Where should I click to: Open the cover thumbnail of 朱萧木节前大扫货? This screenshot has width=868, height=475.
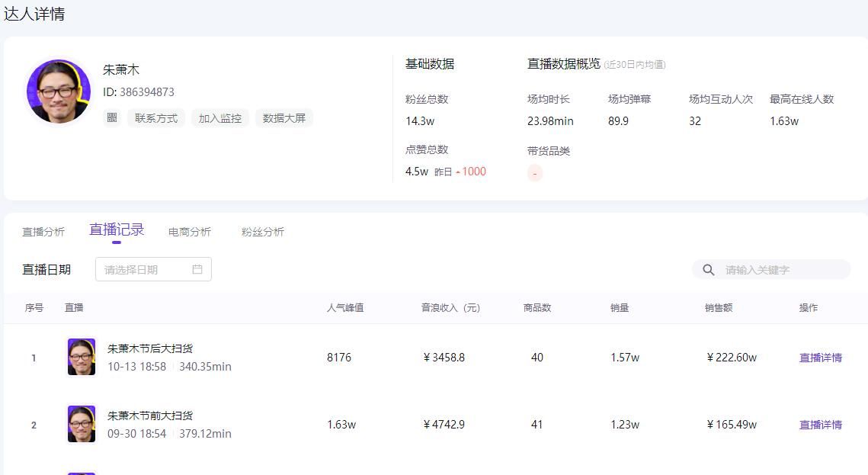(x=81, y=423)
